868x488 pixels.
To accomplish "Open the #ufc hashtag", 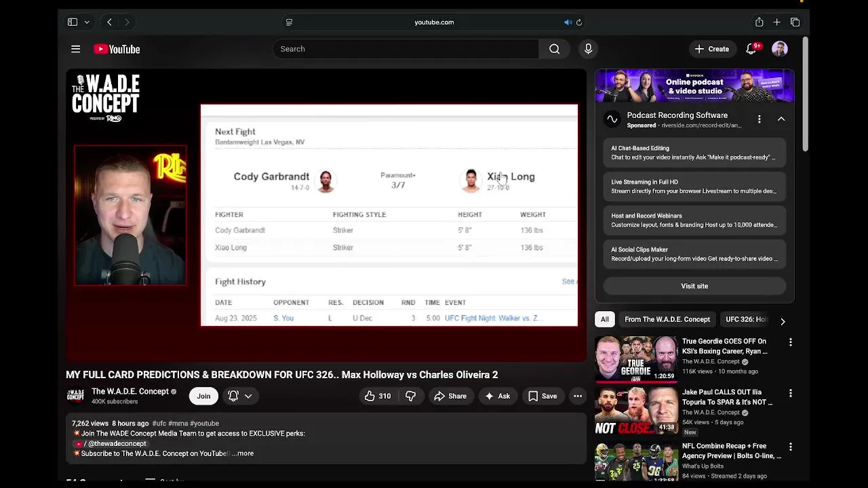I will click(159, 423).
